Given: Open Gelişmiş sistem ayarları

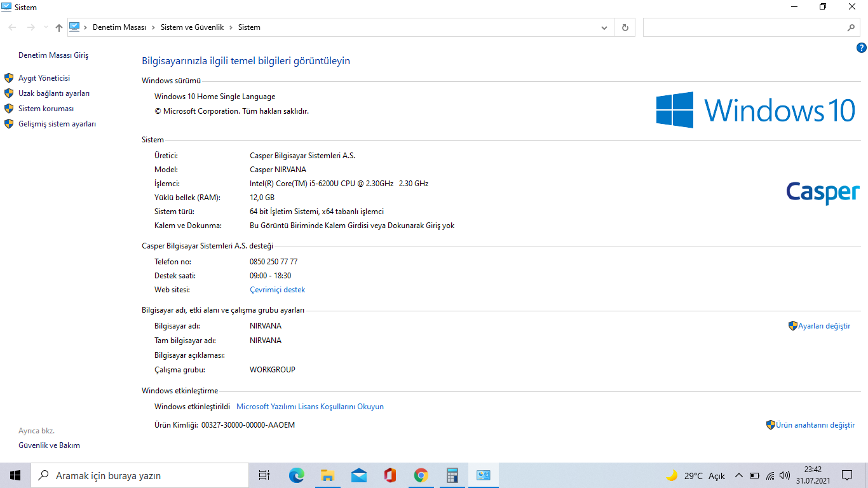Looking at the screenshot, I should pyautogui.click(x=57, y=124).
